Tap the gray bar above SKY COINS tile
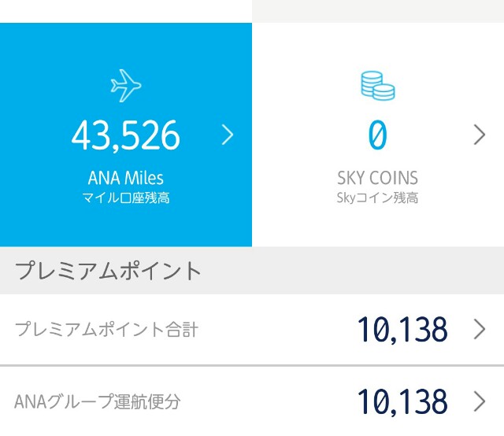The height and width of the screenshot is (436, 504). pos(378,11)
